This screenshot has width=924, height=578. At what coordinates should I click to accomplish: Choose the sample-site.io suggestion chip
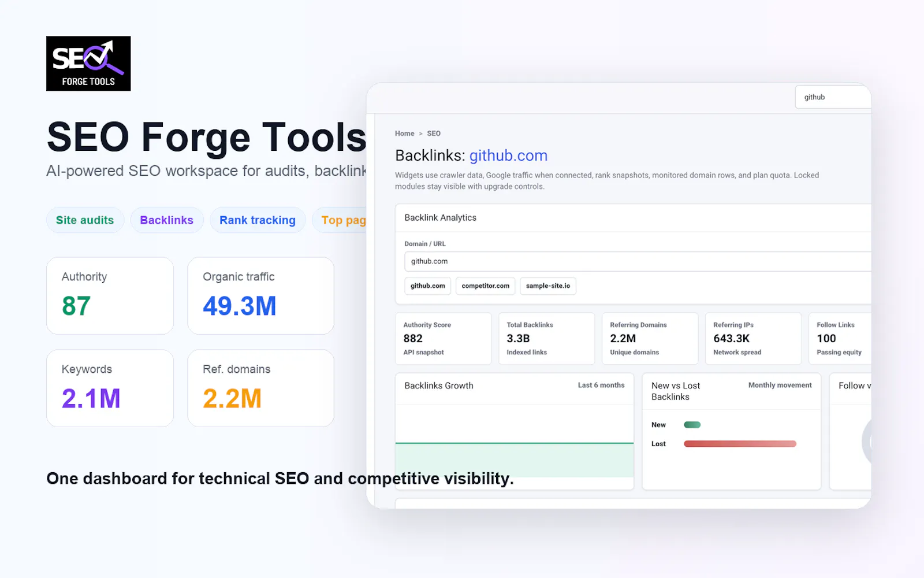click(548, 286)
